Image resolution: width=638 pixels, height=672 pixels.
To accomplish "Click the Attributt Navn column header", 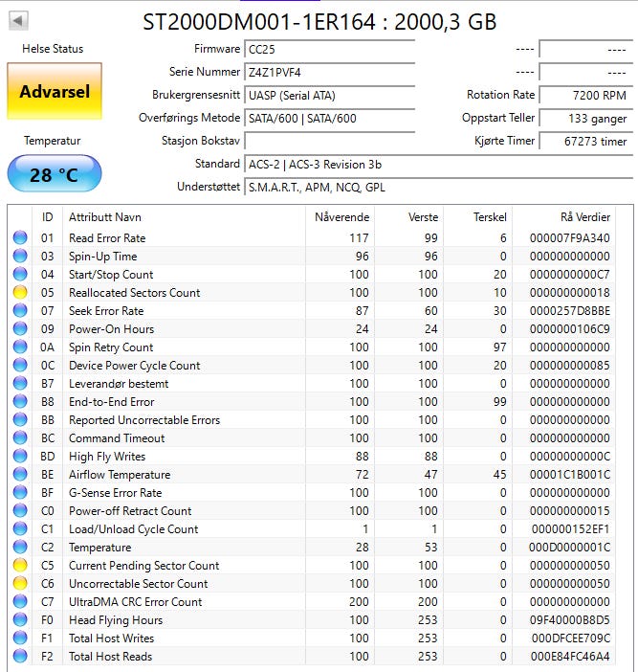I will point(105,217).
